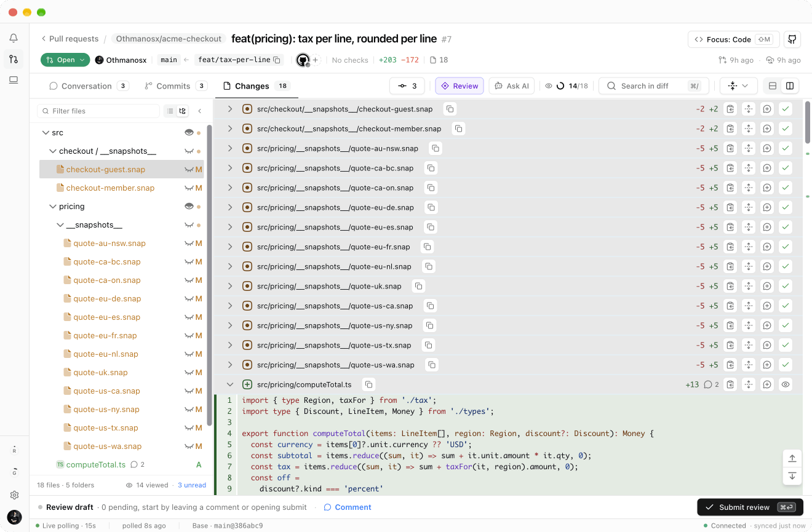Screen dimensions: 812x532
Task: Click Submit review button
Action: click(750, 507)
